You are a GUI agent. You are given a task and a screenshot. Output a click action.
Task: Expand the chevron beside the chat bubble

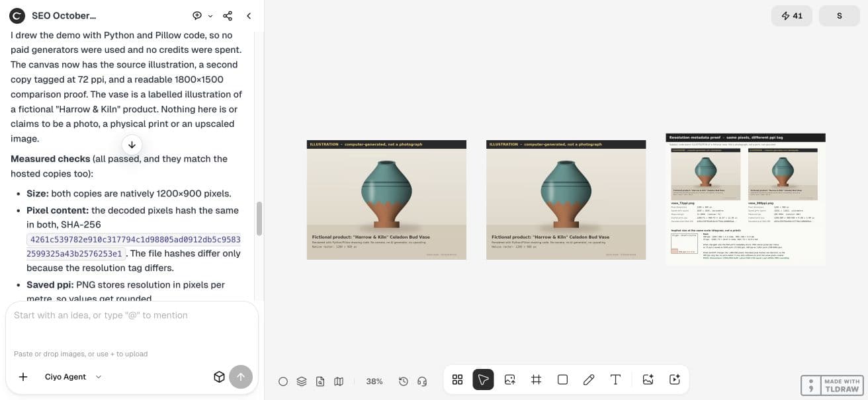coord(210,16)
